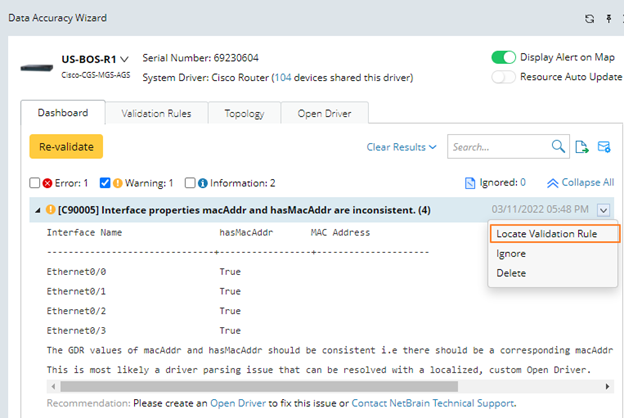This screenshot has height=418, width=624.
Task: Click the blue Information status icon
Action: (x=203, y=183)
